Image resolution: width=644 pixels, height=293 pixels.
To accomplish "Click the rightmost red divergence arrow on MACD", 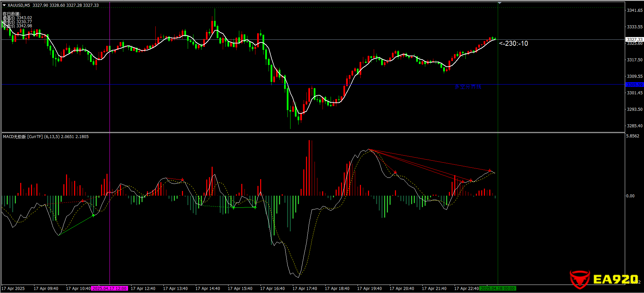I will [490, 170].
